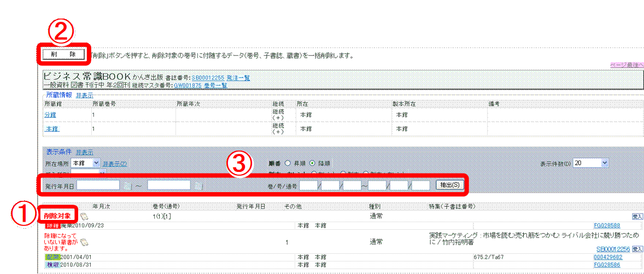Hide the 所蔵情報 section via 非表示

click(x=84, y=95)
